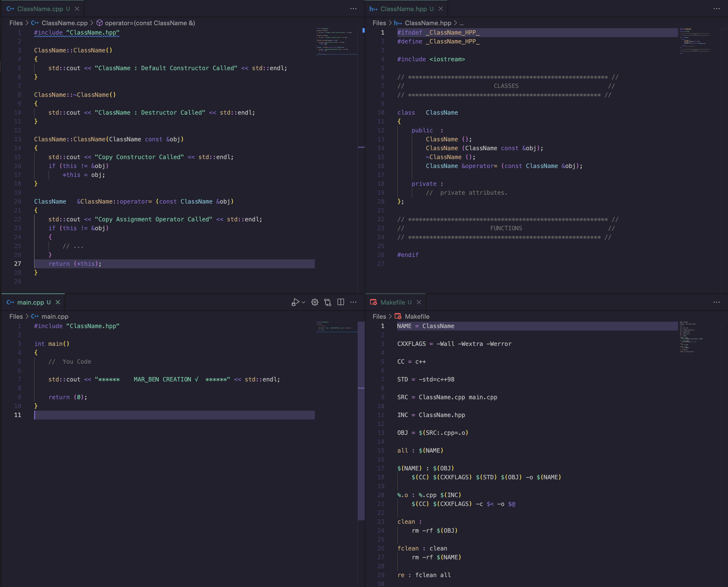Viewport: 728px width, 587px height.
Task: Open the run/debug dropdown chevron in main.cpp
Action: click(304, 302)
